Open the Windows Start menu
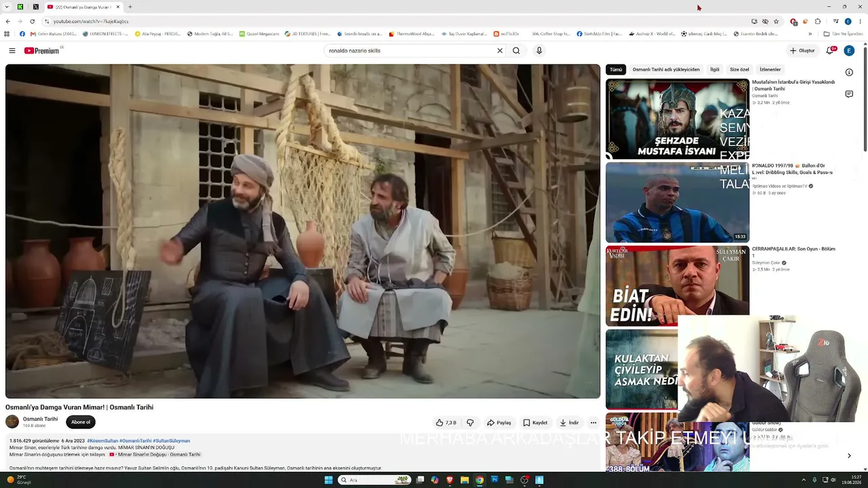The image size is (868, 488). tap(329, 480)
